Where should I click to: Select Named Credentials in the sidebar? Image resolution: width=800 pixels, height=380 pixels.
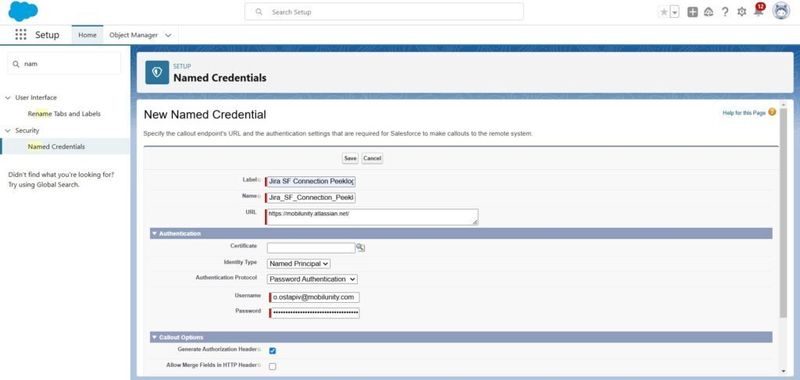tap(57, 146)
